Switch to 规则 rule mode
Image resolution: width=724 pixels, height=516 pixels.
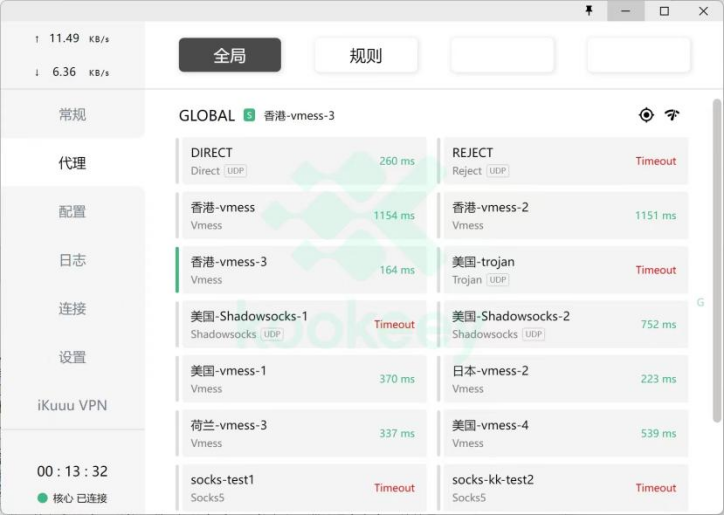[366, 55]
